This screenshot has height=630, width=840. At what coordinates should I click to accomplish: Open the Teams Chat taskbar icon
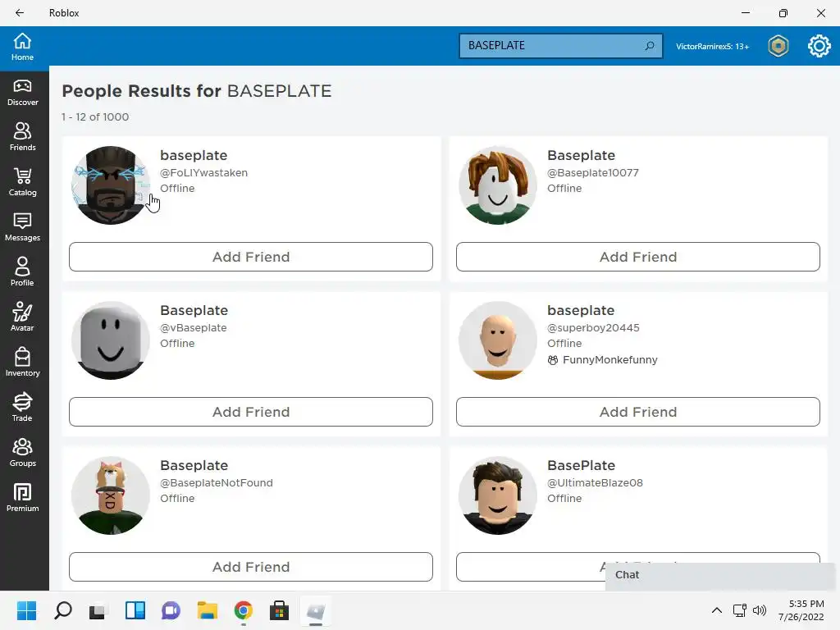171,610
